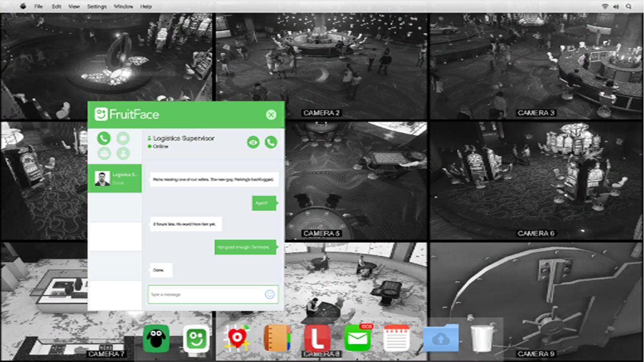The image size is (644, 362).
Task: Open the contacts address book in dock
Action: [x=277, y=338]
